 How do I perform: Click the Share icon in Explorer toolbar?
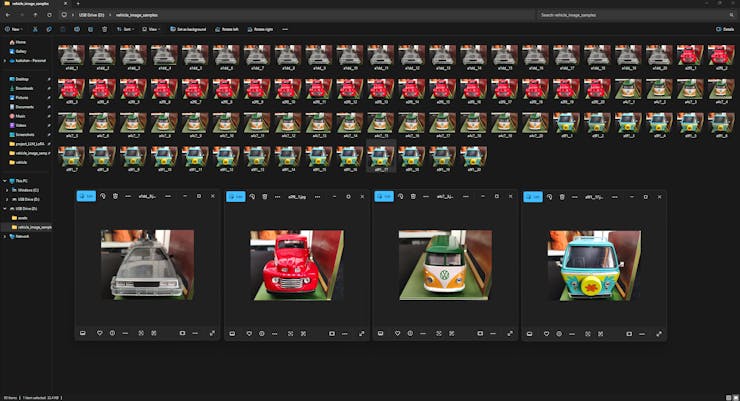pos(91,29)
